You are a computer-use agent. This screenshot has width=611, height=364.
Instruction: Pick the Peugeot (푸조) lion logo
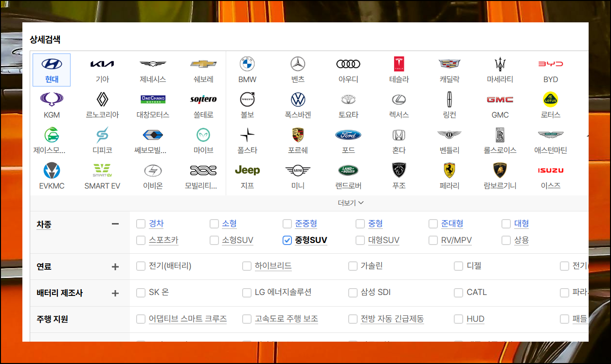399,170
